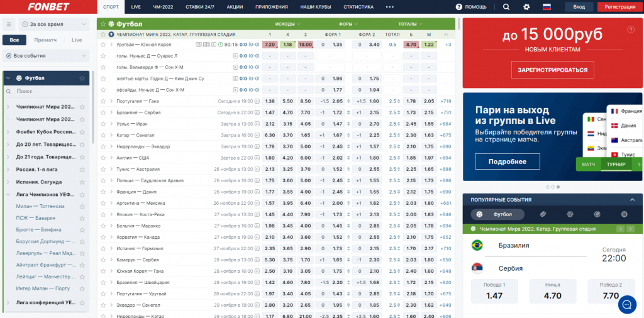Click the third carousel dot under the banner

click(x=557, y=187)
